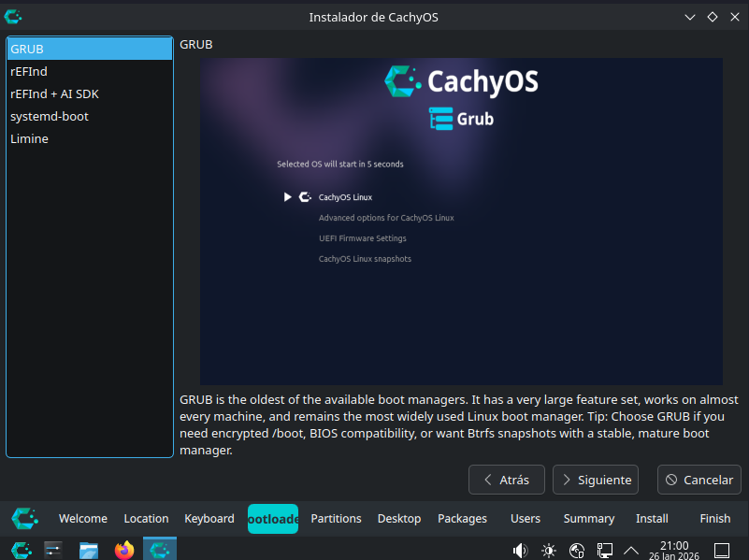Select the rEFInd + AI SDK option
This screenshot has height=560, width=749.
tap(54, 93)
